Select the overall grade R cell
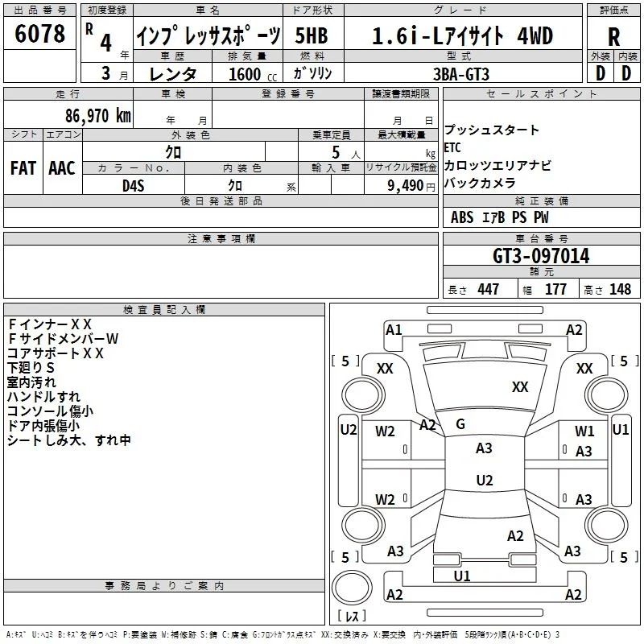 coord(613,36)
